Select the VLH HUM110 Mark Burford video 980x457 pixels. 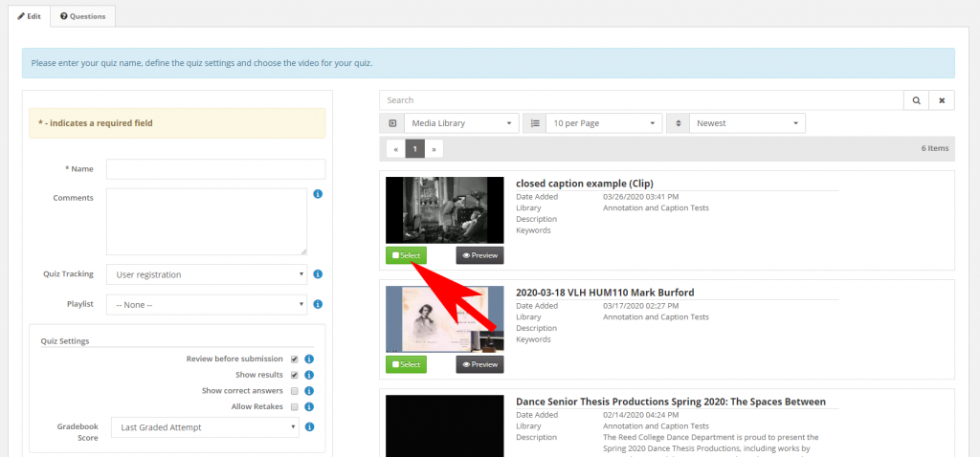click(x=406, y=364)
